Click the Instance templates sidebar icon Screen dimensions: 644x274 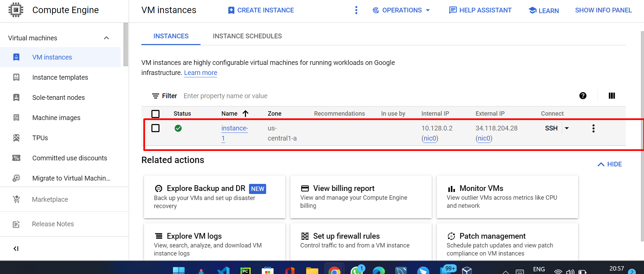click(x=16, y=77)
